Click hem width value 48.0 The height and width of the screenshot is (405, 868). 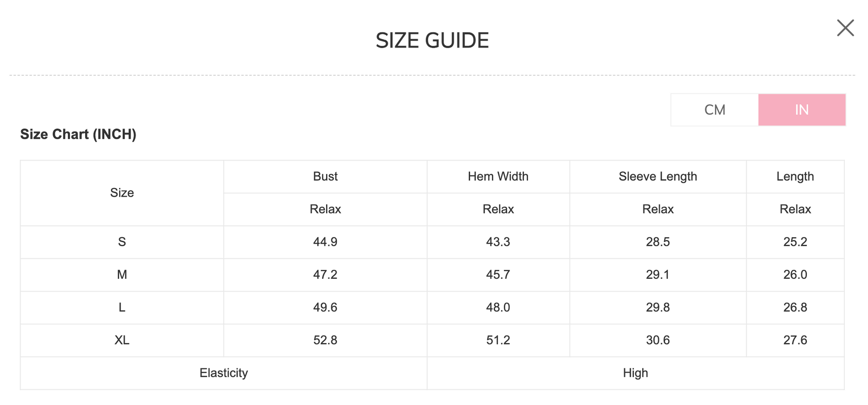click(x=498, y=307)
